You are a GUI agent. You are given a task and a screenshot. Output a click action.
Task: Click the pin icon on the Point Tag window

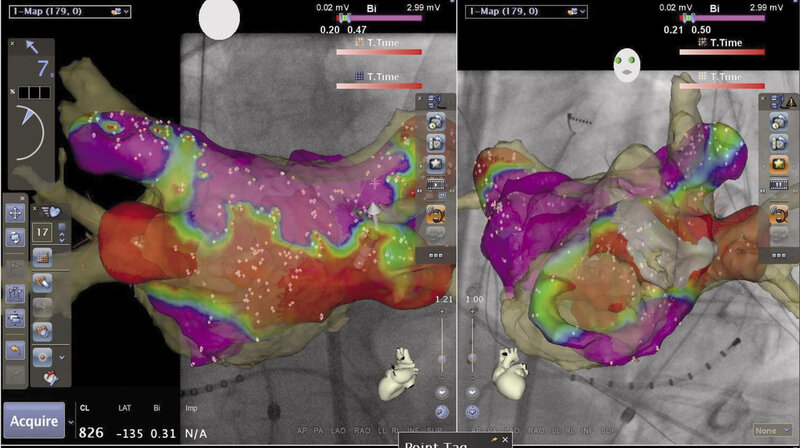(494, 439)
